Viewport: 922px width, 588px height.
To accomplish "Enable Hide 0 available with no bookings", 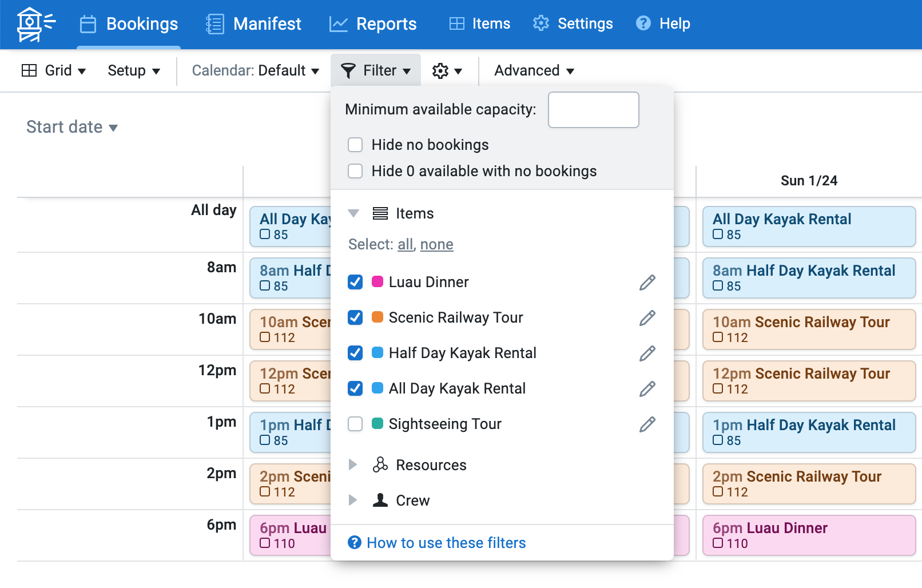I will [x=355, y=171].
